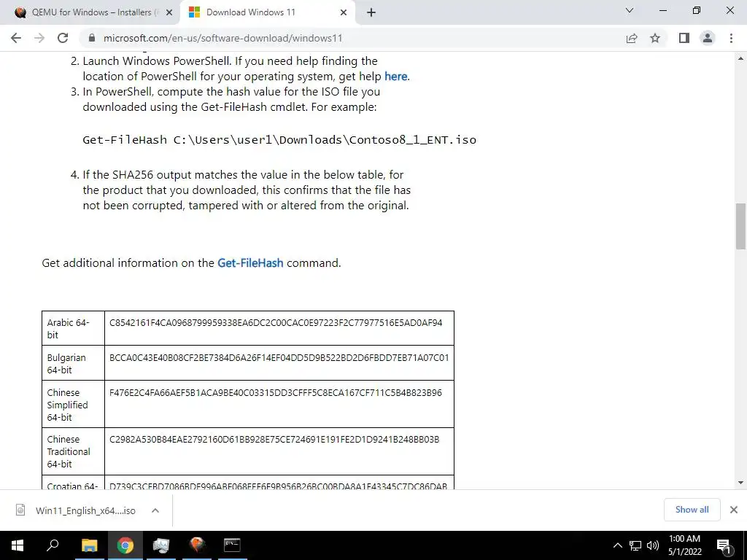The image size is (747, 560).
Task: Click the forward navigation arrow
Action: coord(39,38)
